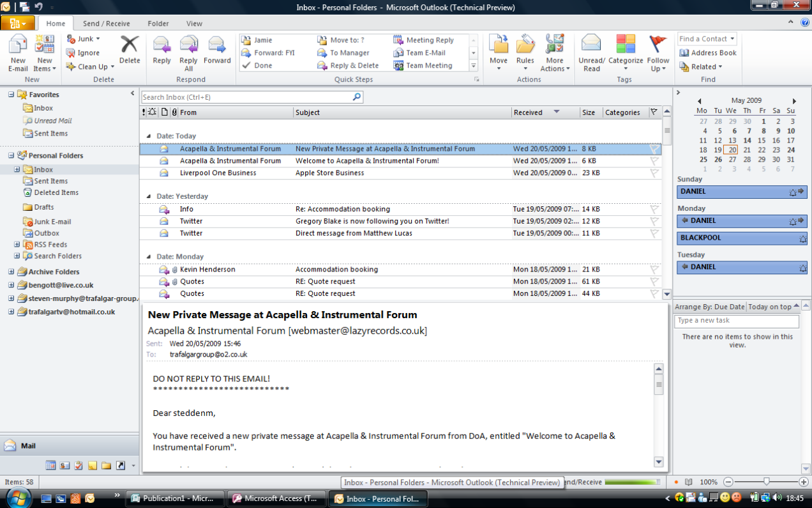
Task: Forward the selected email from the ribbon
Action: point(217,50)
